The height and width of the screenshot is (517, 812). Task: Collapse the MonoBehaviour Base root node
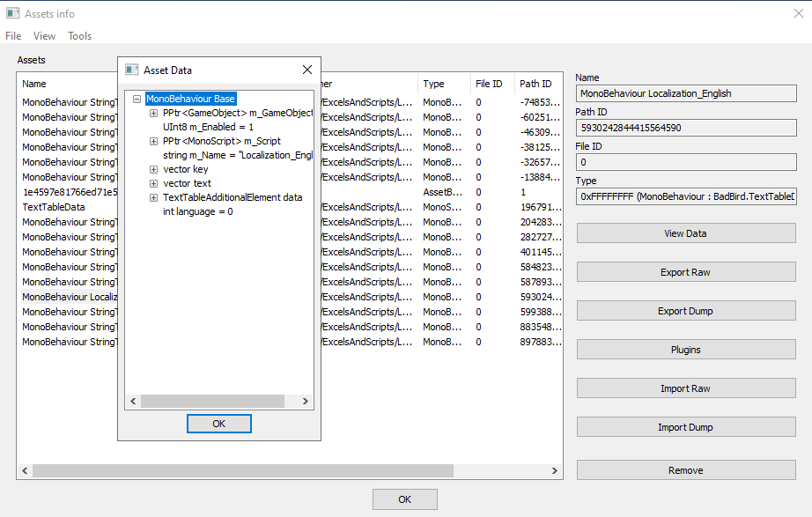pos(137,99)
